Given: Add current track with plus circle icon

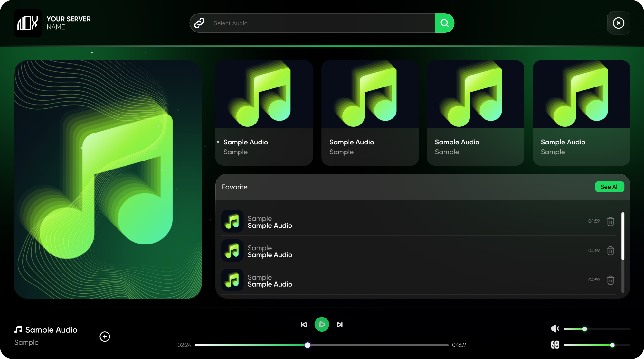Looking at the screenshot, I should click(105, 336).
